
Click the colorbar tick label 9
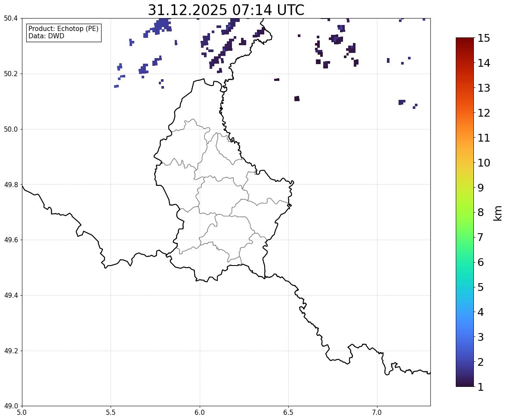tap(480, 188)
